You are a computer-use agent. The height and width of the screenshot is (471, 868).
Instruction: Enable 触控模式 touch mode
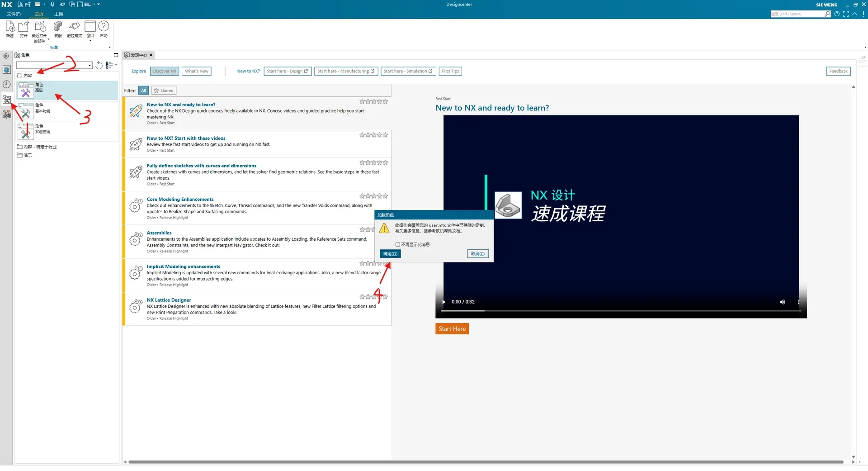click(x=75, y=28)
